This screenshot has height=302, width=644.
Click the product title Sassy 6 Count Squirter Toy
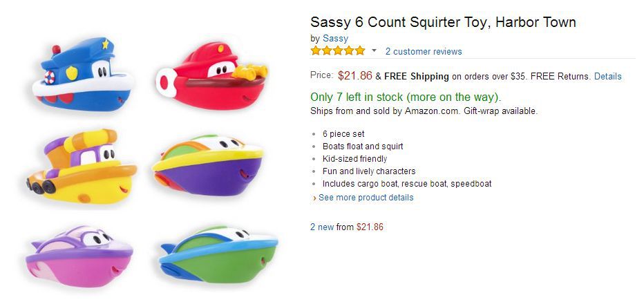(x=443, y=22)
